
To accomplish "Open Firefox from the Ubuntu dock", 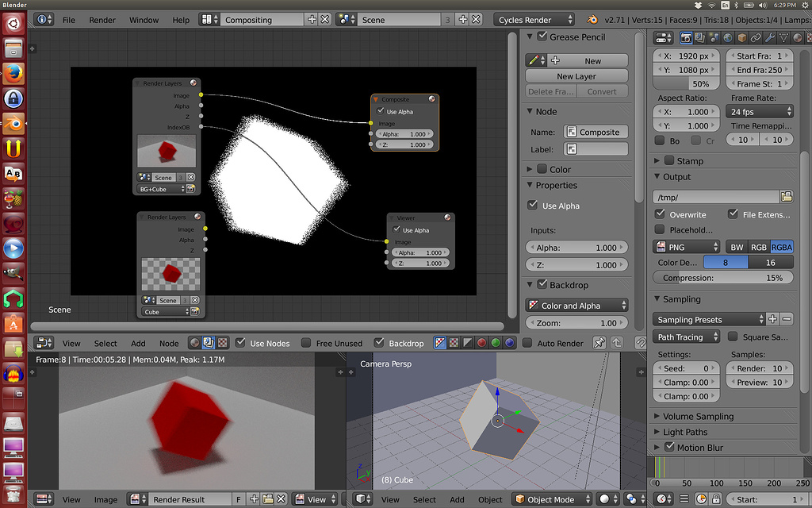I will pyautogui.click(x=13, y=72).
